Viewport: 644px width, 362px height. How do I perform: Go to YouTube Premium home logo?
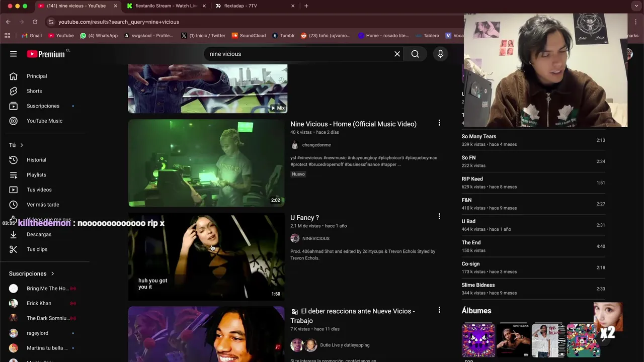(x=46, y=54)
